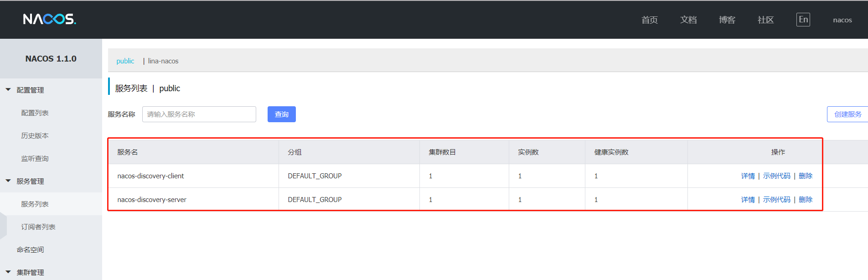Click 删除 for nacos-discovery-client
Screen dimensions: 868x280
806,176
